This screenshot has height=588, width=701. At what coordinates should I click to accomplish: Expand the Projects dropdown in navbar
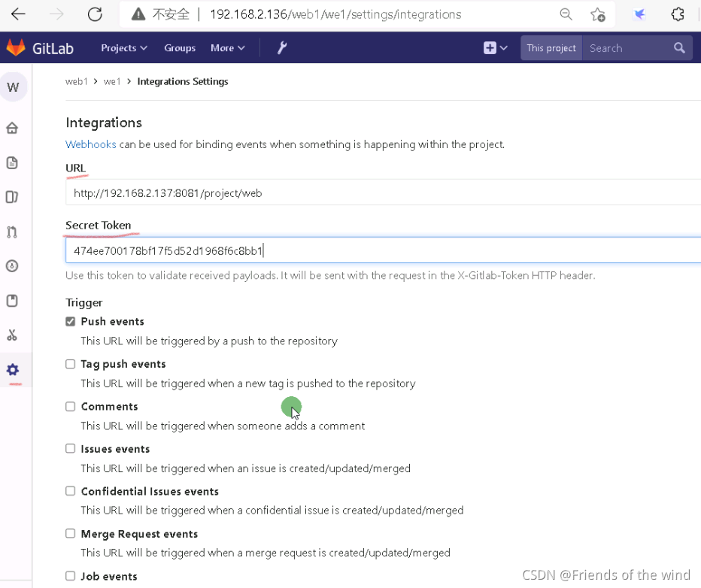pos(124,48)
